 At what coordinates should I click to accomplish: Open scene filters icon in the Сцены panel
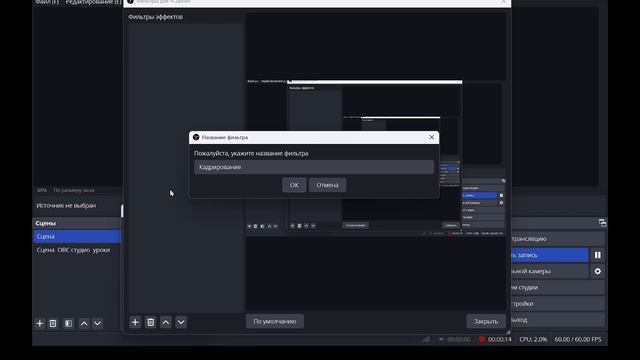coord(69,323)
